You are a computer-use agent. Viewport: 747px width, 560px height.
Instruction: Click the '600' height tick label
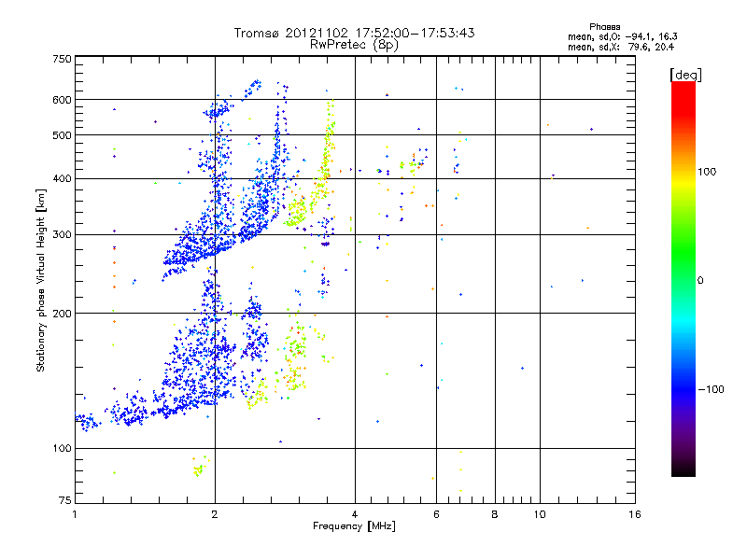(62, 100)
